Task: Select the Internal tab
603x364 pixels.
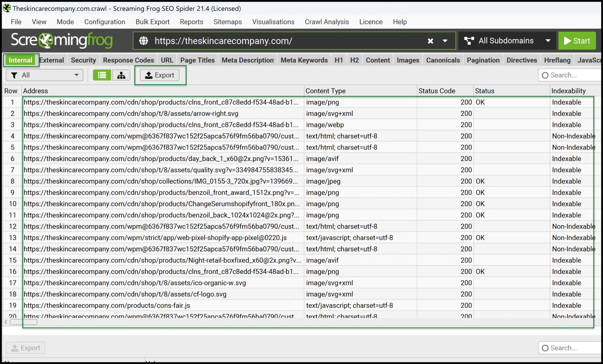Action: pyautogui.click(x=21, y=60)
